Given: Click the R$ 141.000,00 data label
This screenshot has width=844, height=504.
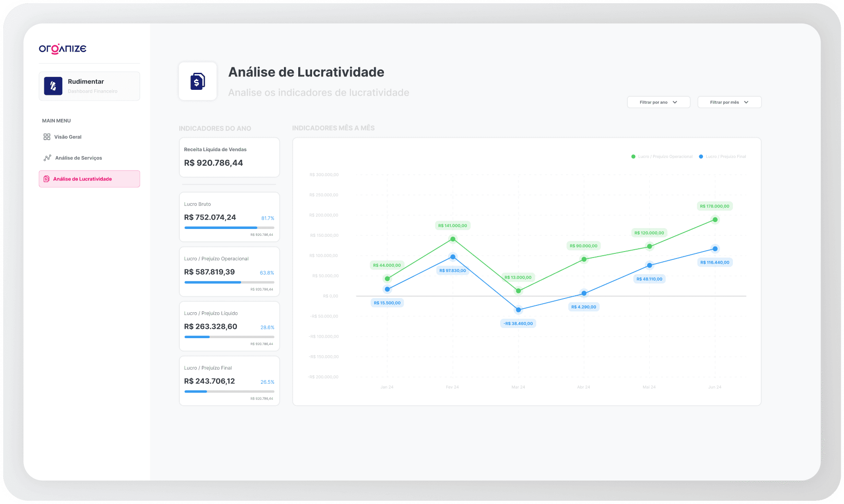Looking at the screenshot, I should (x=453, y=226).
